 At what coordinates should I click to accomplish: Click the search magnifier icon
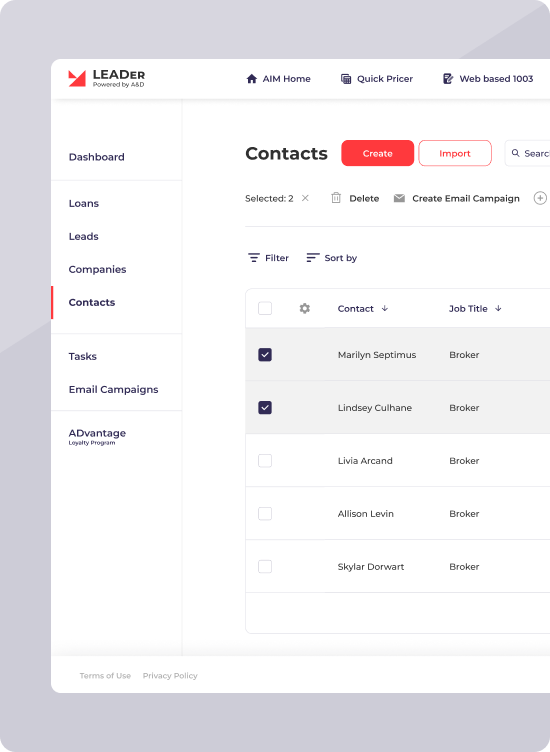pyautogui.click(x=515, y=153)
